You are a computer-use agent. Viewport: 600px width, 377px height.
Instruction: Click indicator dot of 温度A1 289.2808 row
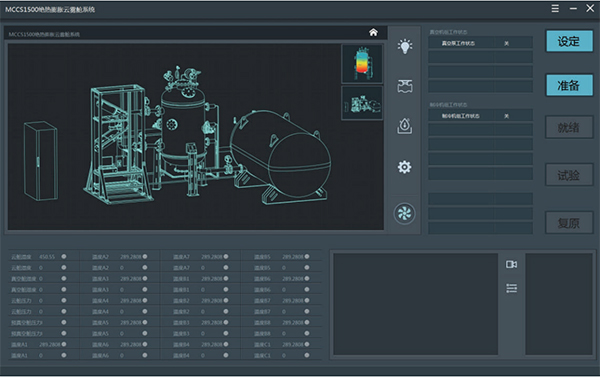(x=64, y=344)
